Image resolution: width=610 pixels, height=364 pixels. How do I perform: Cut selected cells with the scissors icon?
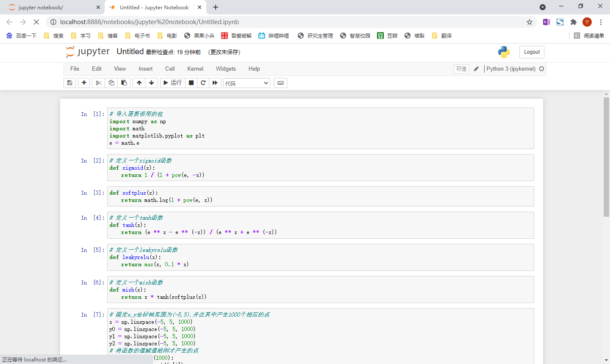click(x=99, y=83)
